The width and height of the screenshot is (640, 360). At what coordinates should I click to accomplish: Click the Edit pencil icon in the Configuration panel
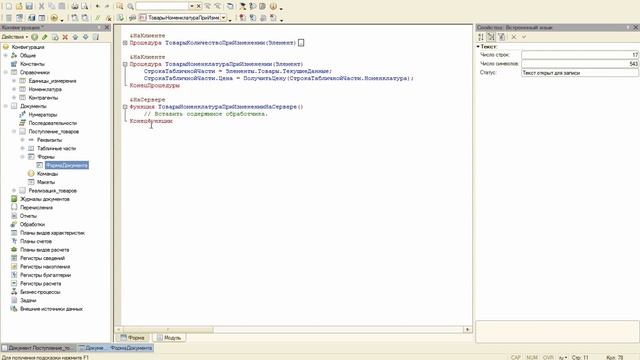44,37
